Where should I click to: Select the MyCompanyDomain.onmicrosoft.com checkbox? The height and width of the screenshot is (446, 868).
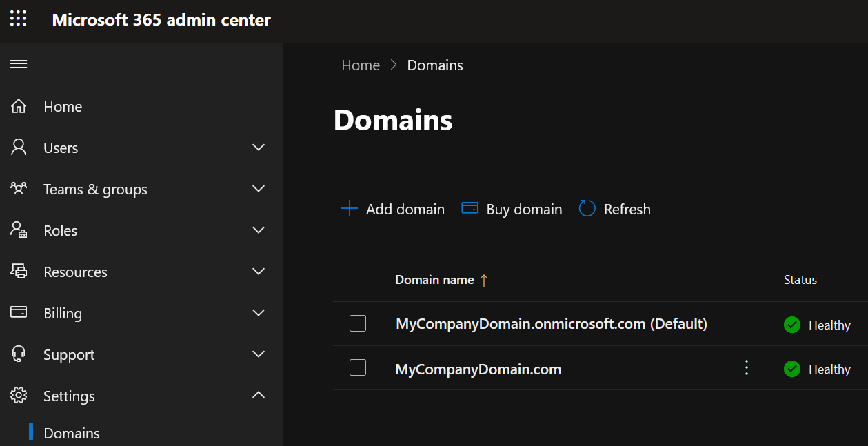[x=358, y=323]
